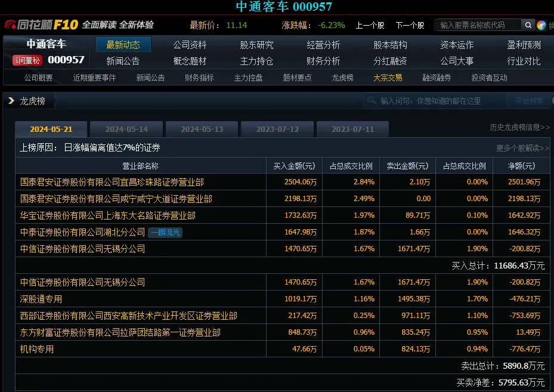Image resolution: width=554 pixels, height=392 pixels.
Task: Expand 更多个股解读 link
Action: [x=522, y=148]
